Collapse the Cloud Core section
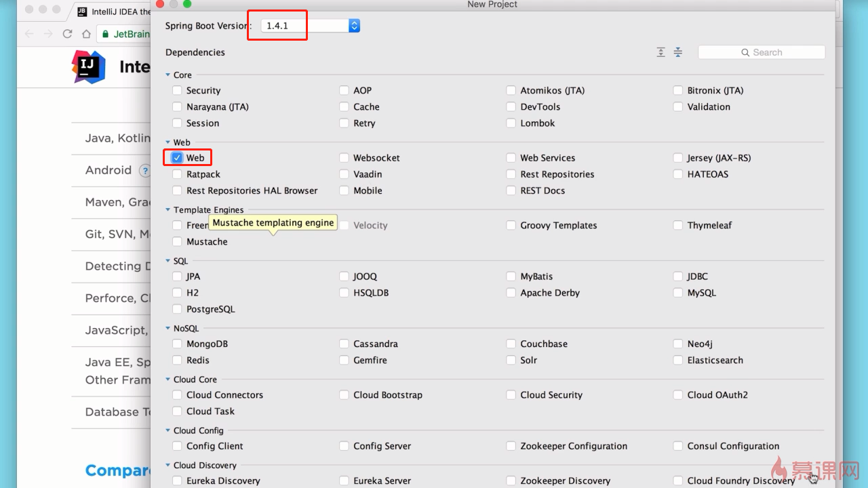The width and height of the screenshot is (868, 488). 168,380
